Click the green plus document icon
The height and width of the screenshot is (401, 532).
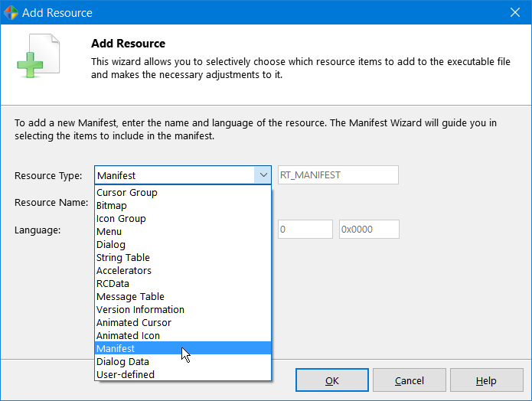(38, 56)
